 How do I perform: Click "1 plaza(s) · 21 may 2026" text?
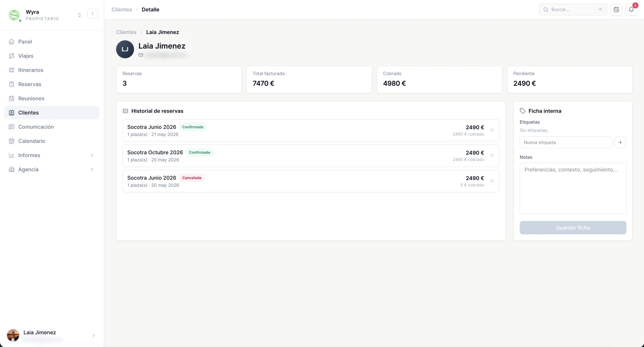click(x=153, y=134)
